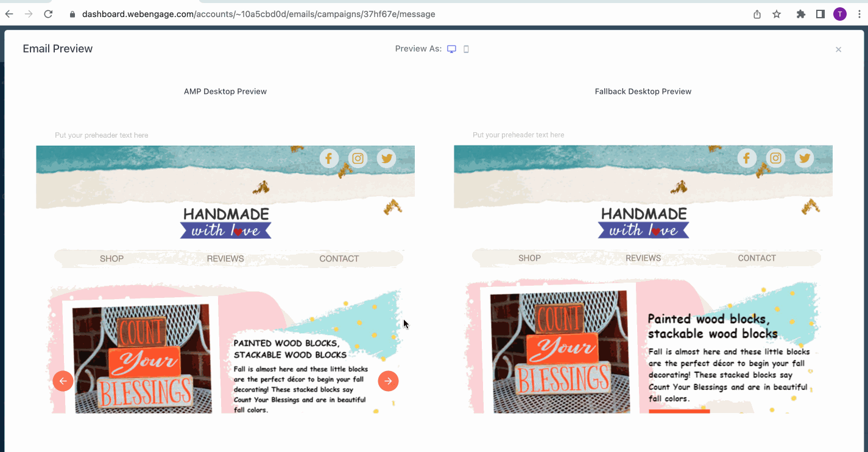Select REVIEWS in AMP preview menu
The image size is (868, 452).
(x=225, y=259)
